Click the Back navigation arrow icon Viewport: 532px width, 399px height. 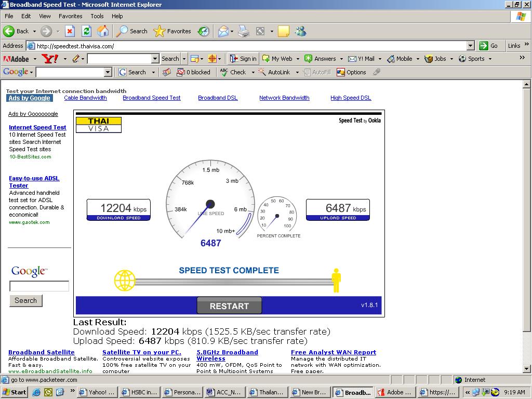point(8,31)
